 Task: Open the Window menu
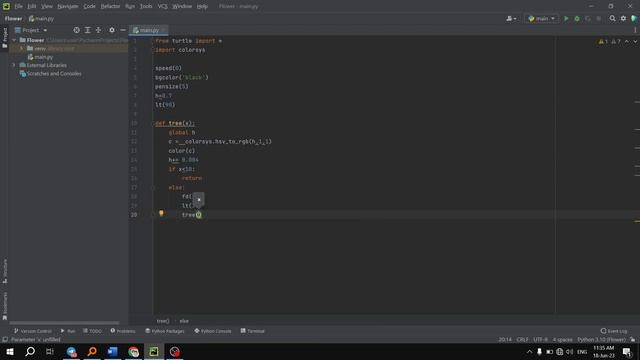click(x=182, y=7)
